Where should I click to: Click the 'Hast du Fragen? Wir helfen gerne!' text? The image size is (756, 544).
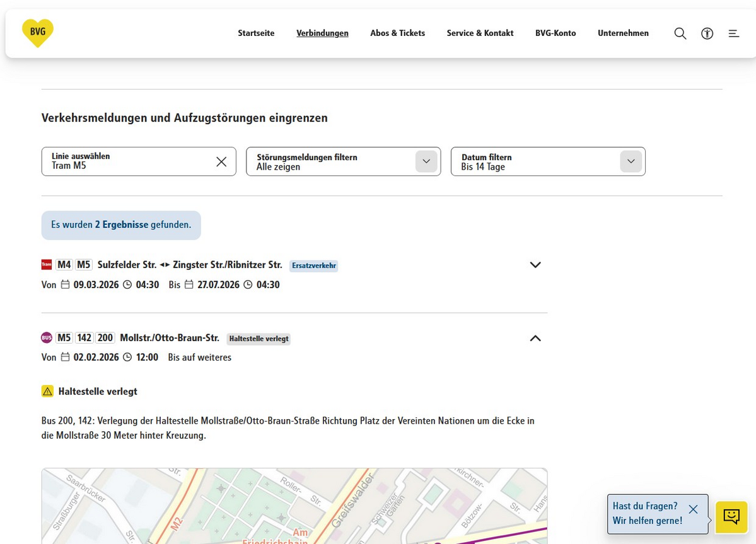point(648,513)
